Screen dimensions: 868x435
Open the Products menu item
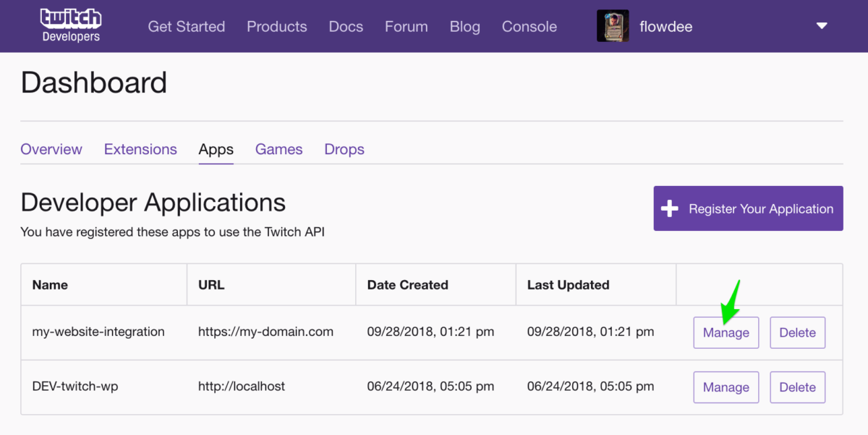[x=277, y=26]
